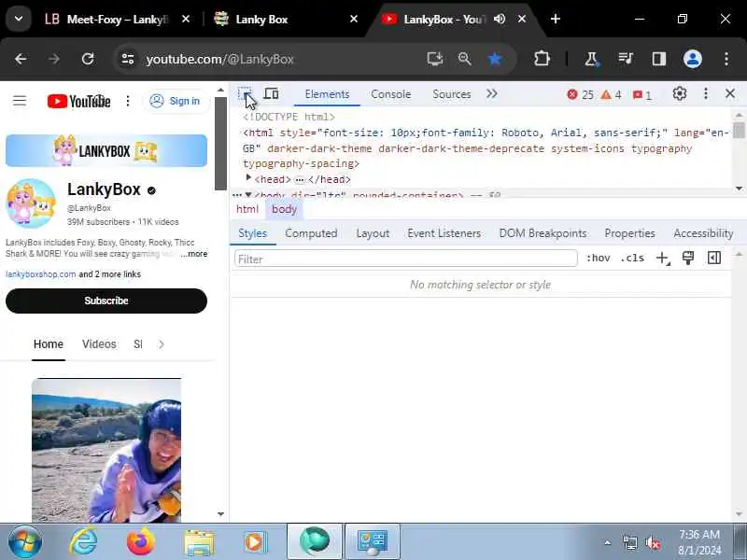747x560 pixels.
Task: Open the Chrome Labs flask icon
Action: pos(591,59)
